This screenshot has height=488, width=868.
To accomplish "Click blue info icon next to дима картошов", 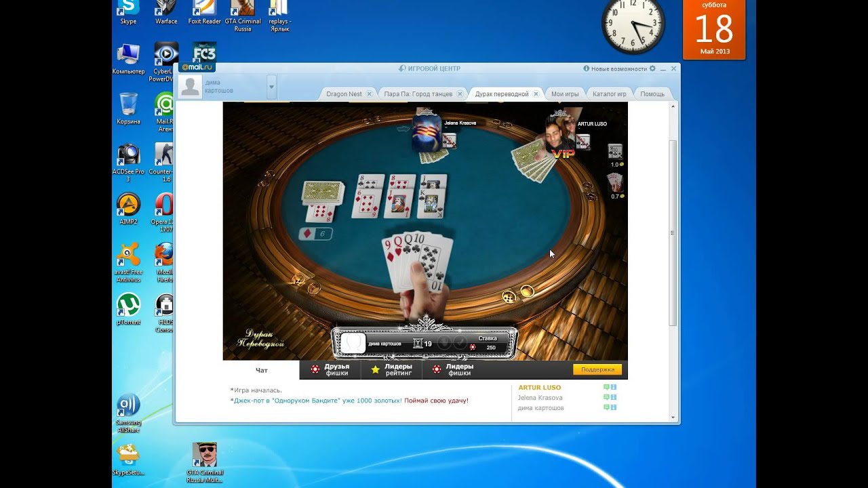I will coord(613,407).
